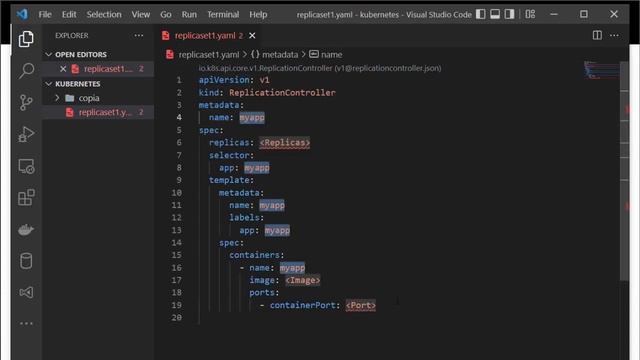Select replicaset1.yaml file in Kubernetes tree
This screenshot has height=360, width=640.
coord(98,112)
